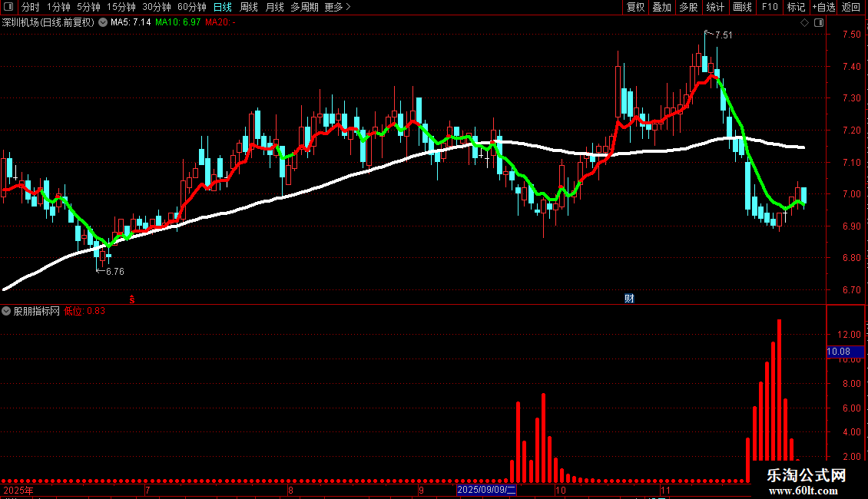The image size is (868, 499).
Task: Click month 10 on the time axis
Action: pyautogui.click(x=561, y=491)
